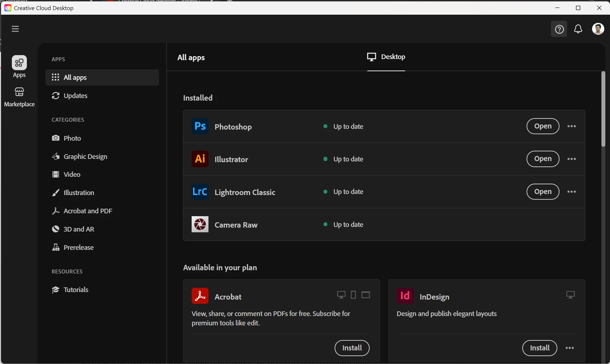Select the Apps sidebar icon
610x364 pixels.
19,67
